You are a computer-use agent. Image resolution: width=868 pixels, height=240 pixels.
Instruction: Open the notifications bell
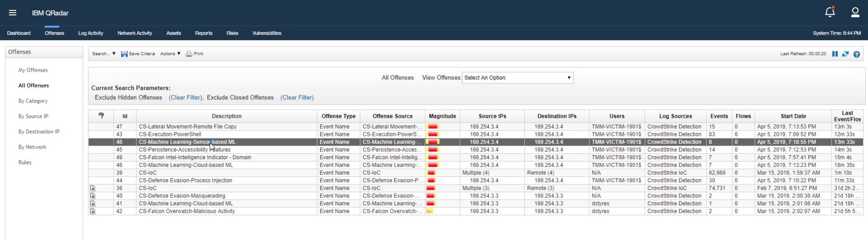click(x=830, y=12)
